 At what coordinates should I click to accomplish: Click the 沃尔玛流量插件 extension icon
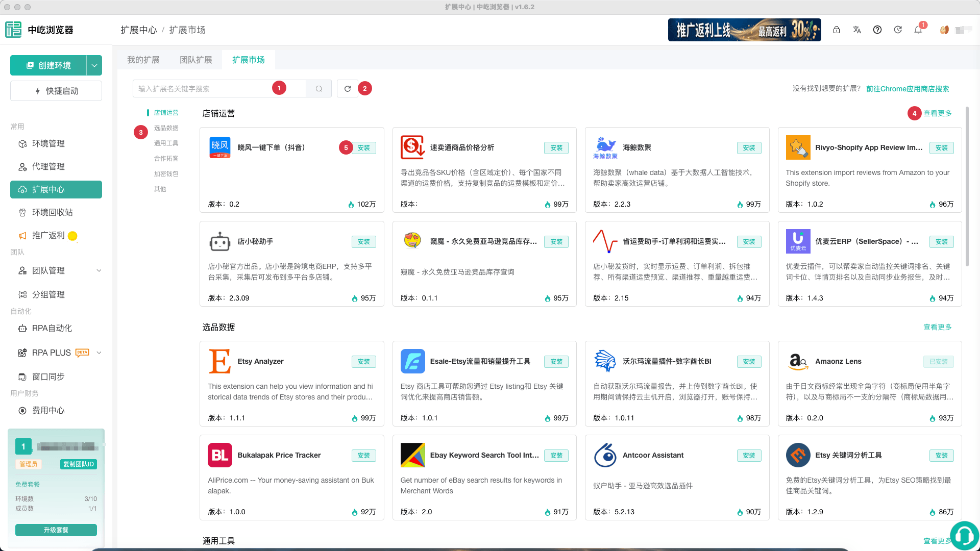coord(605,361)
